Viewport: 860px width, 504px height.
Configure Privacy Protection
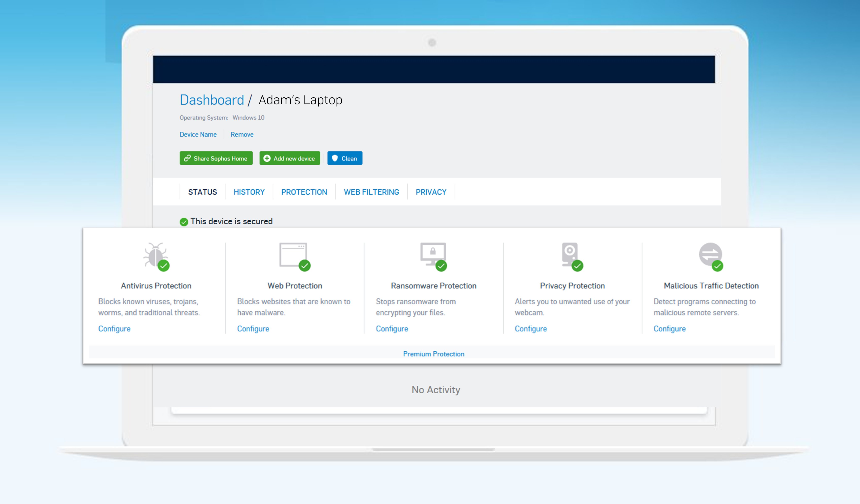531,329
